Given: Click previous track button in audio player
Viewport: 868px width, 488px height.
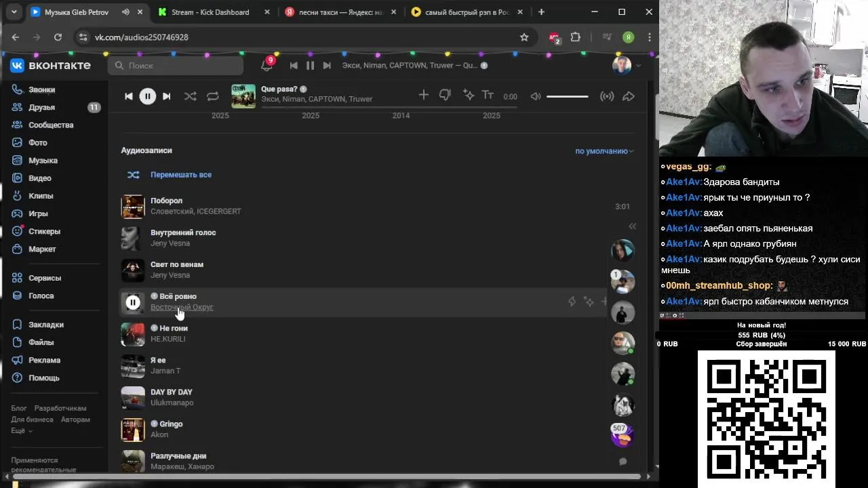Looking at the screenshot, I should click(128, 96).
